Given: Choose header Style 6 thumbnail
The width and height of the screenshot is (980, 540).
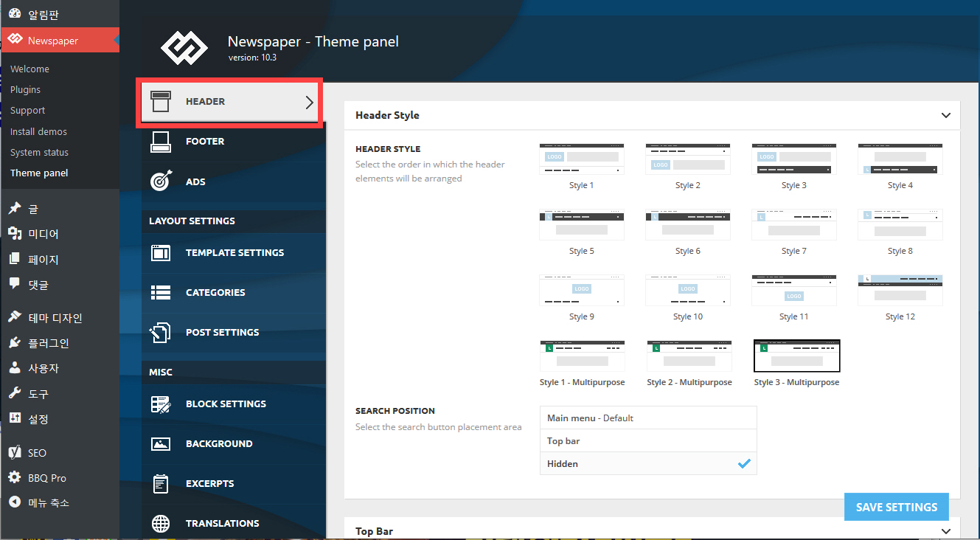Looking at the screenshot, I should (688, 224).
